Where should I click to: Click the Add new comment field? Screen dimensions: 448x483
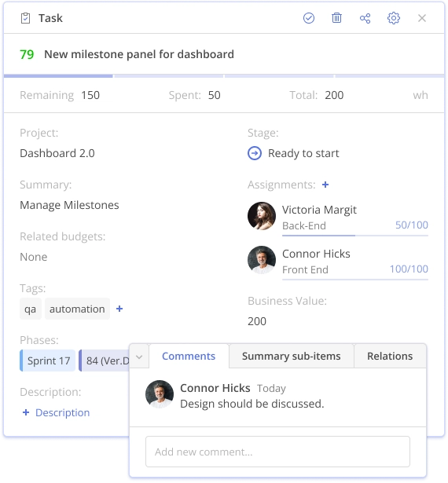pos(277,452)
